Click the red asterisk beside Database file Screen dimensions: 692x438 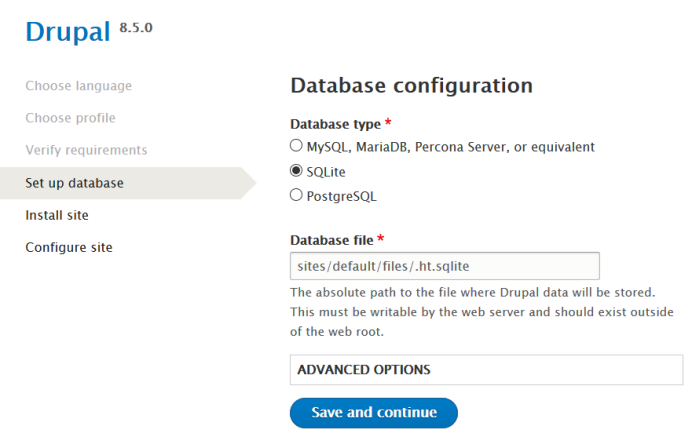(x=381, y=239)
